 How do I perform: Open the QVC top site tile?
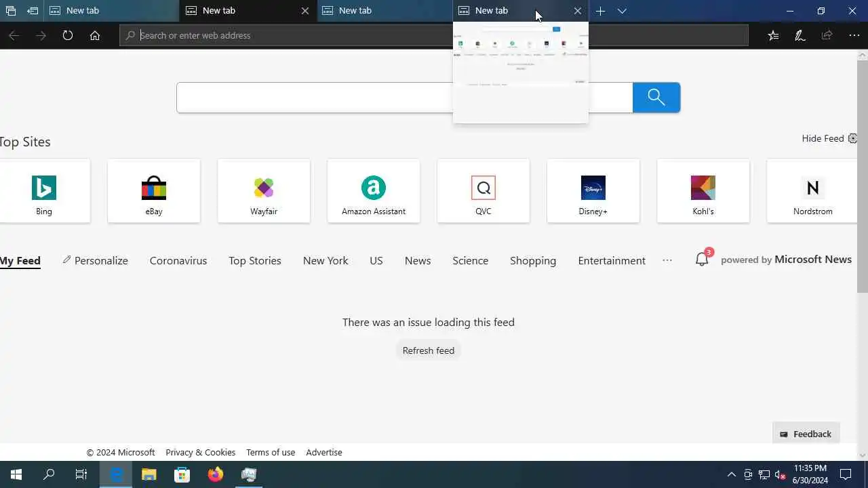click(484, 190)
